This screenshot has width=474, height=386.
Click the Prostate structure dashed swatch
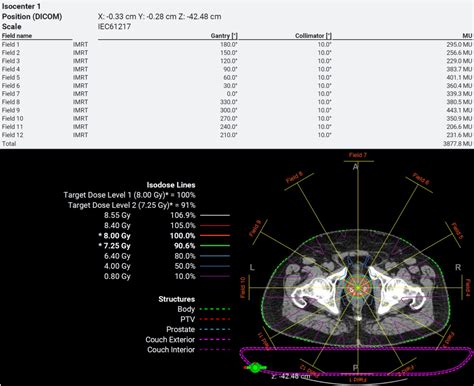(215, 330)
